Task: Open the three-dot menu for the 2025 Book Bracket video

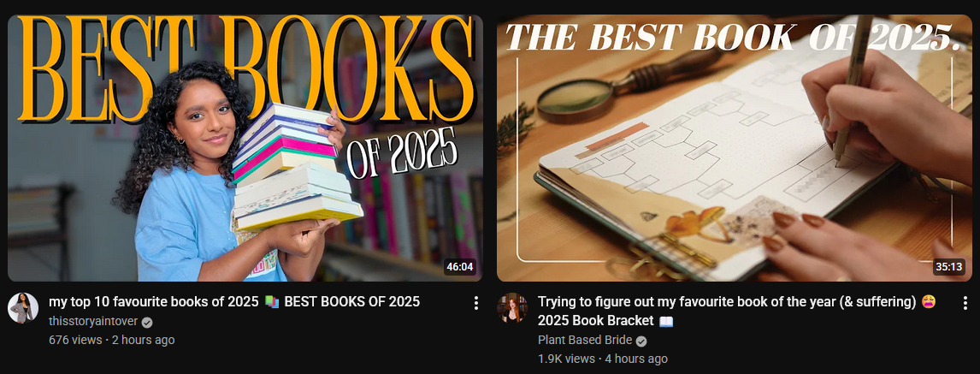Action: [x=965, y=303]
